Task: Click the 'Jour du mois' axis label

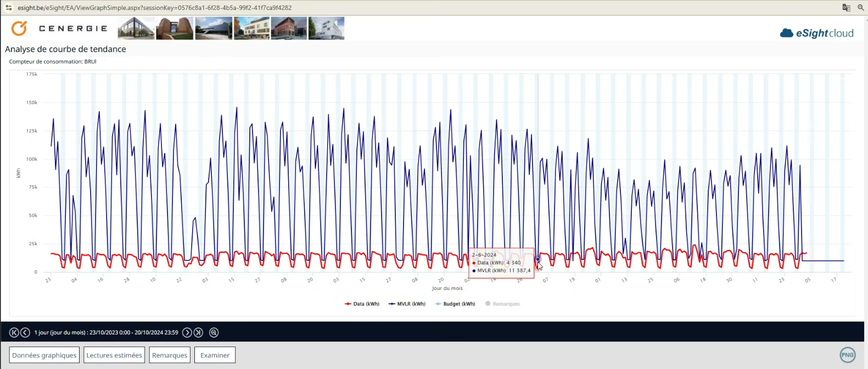Action: tap(447, 288)
